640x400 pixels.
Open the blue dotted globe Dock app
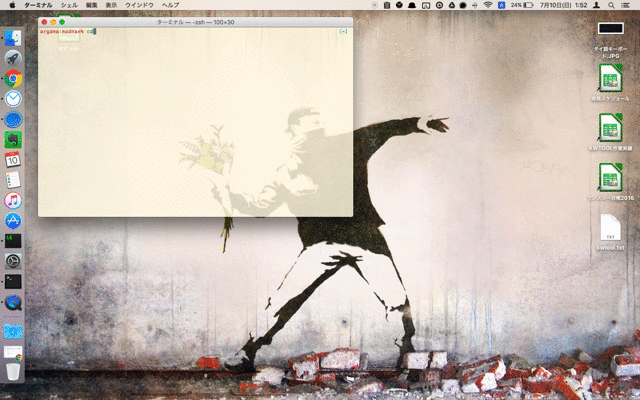coord(13,119)
